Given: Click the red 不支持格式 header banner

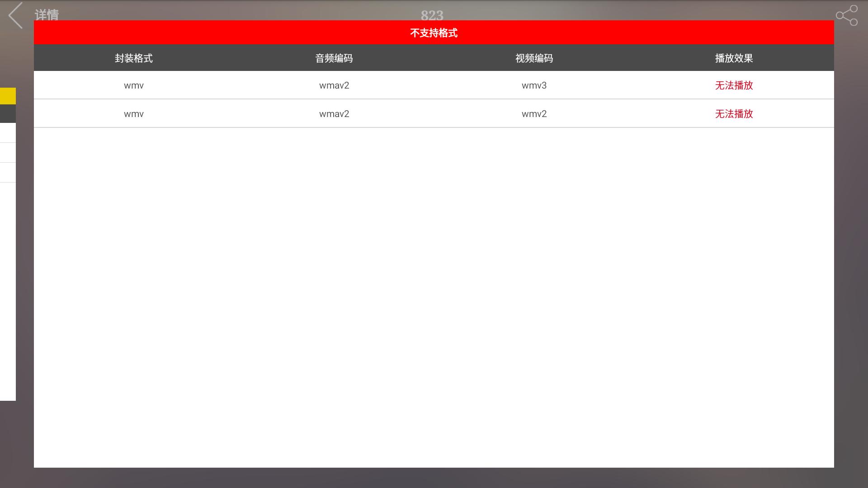Looking at the screenshot, I should pos(434,33).
